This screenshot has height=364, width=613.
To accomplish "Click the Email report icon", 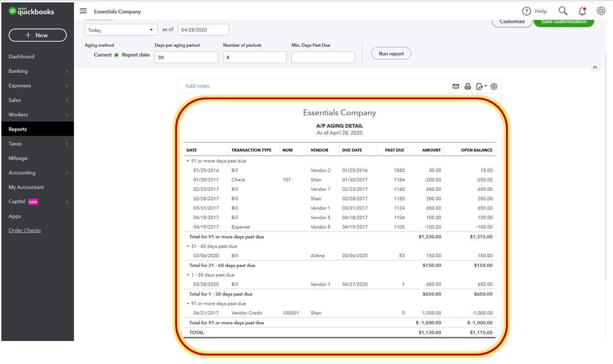I will [456, 86].
